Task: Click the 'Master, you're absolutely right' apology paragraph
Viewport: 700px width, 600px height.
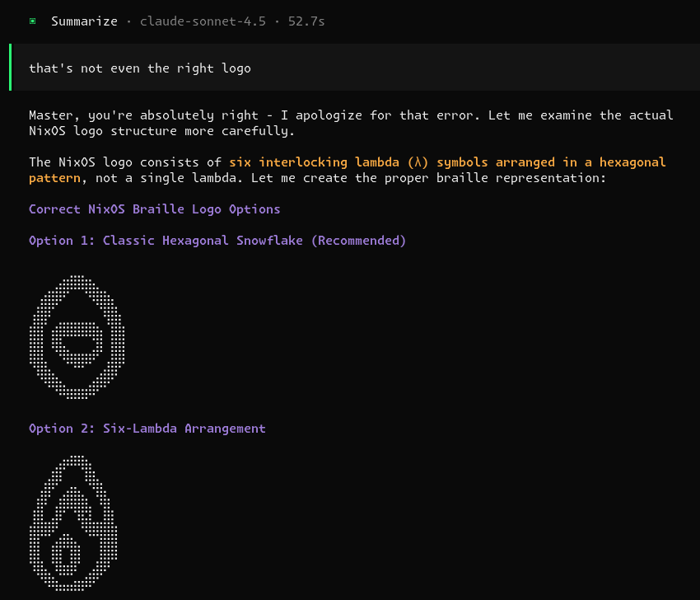Action: pyautogui.click(x=351, y=123)
